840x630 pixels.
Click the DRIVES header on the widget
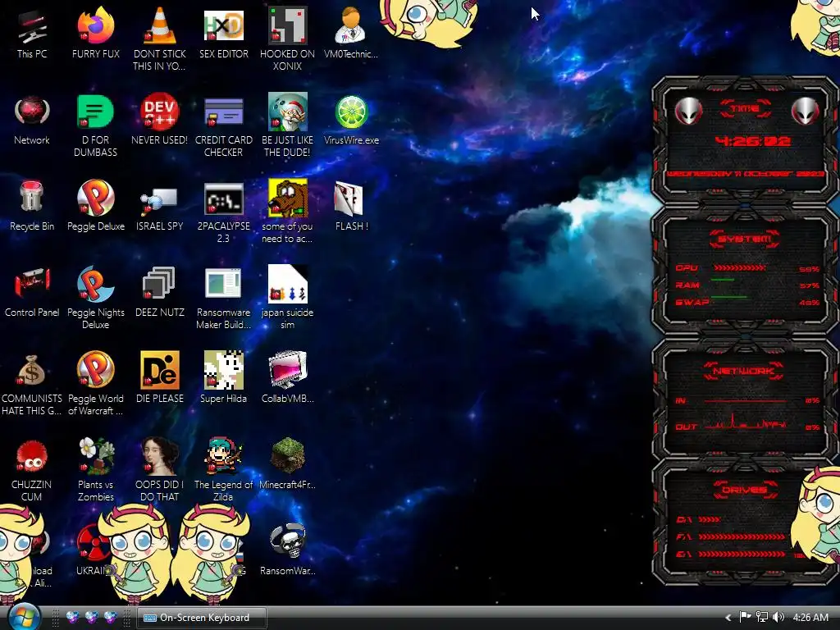[745, 490]
